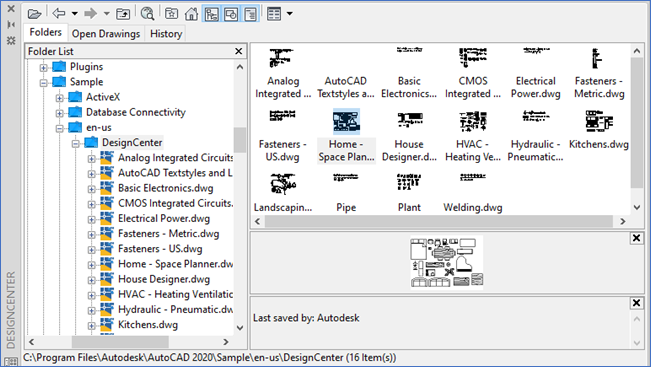
Task: Expand the Plugins folder
Action: pos(44,67)
